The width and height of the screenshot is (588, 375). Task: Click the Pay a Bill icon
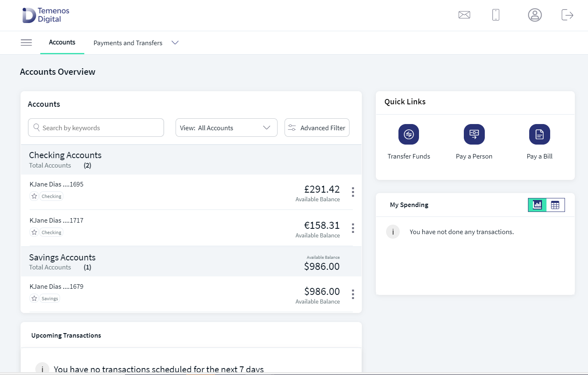(539, 134)
